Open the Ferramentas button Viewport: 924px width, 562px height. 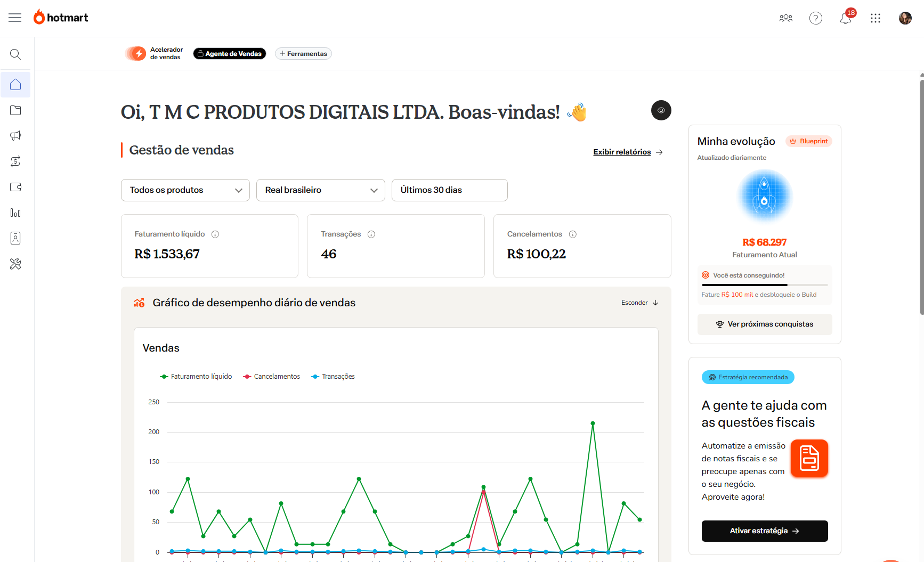pos(303,54)
